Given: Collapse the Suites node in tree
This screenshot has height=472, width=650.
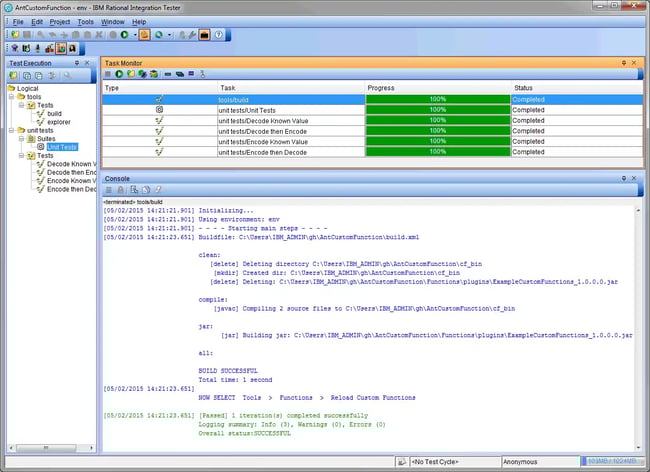Looking at the screenshot, I should (x=20, y=138).
